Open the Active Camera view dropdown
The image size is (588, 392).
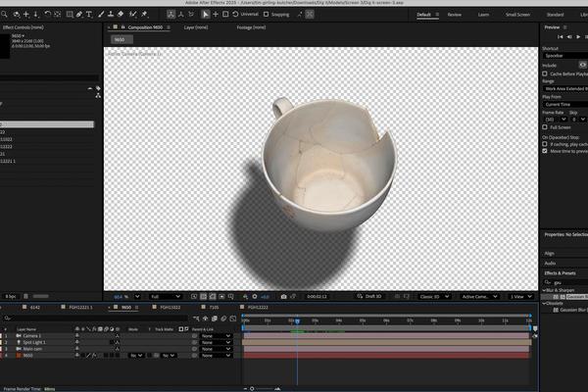click(x=479, y=296)
